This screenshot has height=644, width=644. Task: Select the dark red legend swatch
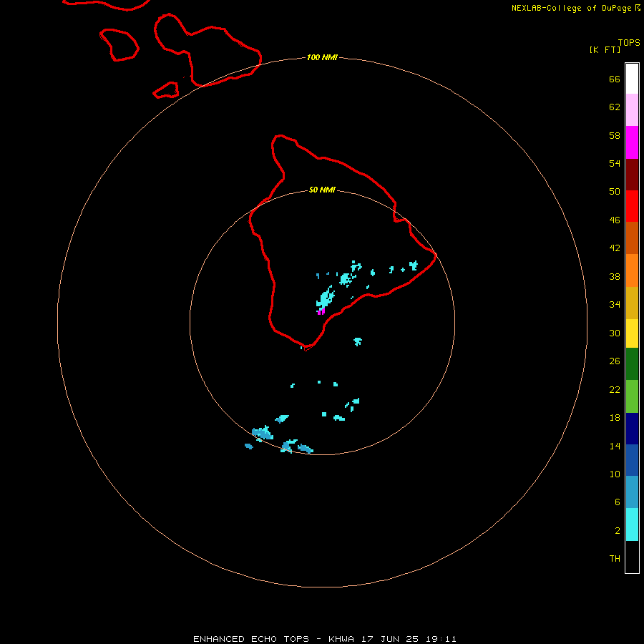click(632, 174)
